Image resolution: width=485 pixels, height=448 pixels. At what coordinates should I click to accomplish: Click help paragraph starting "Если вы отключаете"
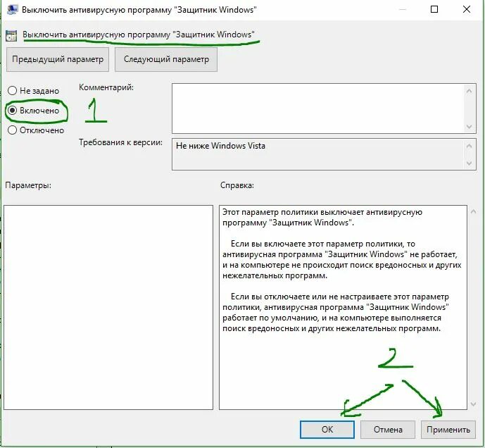tap(336, 312)
